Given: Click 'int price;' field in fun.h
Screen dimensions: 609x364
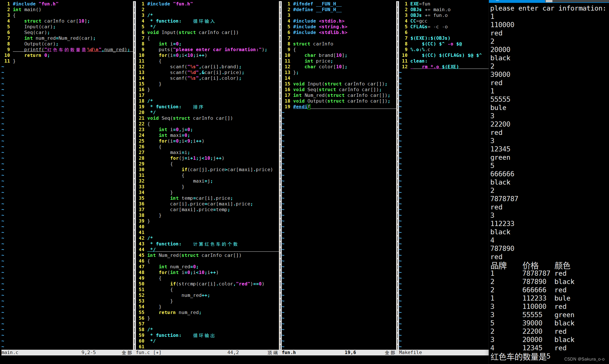Looking at the screenshot, I should pyautogui.click(x=318, y=61).
